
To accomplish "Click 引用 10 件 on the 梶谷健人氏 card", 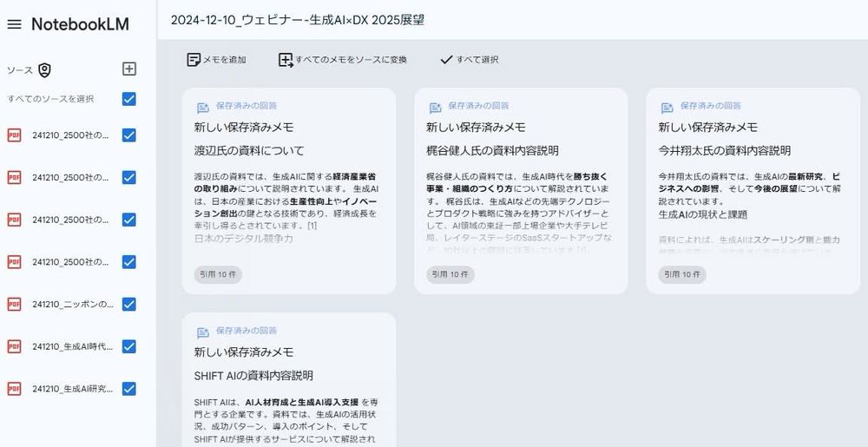I will pos(450,274).
